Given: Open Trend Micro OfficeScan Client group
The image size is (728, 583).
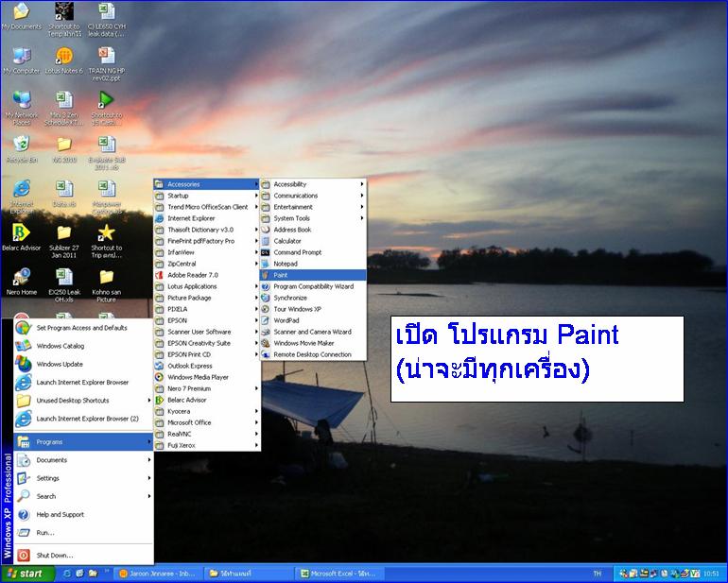Looking at the screenshot, I should point(207,207).
